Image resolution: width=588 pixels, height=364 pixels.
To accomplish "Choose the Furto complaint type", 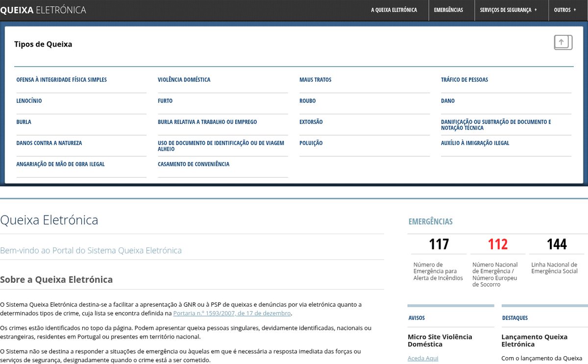I will pyautogui.click(x=165, y=101).
